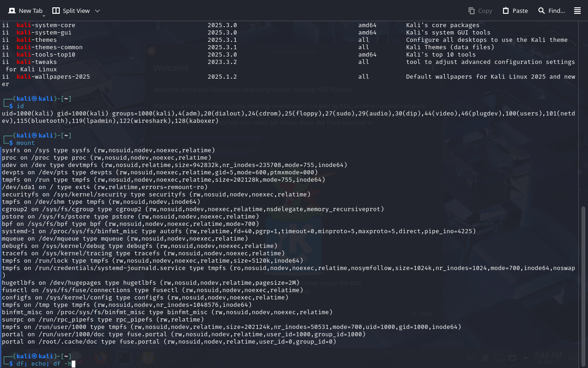Viewport: 588px width, 368px height.
Task: Click the kali-tools-top10 package name
Action: pyautogui.click(x=46, y=55)
